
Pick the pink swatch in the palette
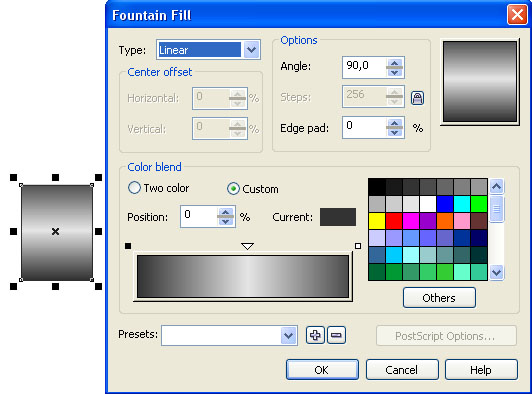pos(462,221)
